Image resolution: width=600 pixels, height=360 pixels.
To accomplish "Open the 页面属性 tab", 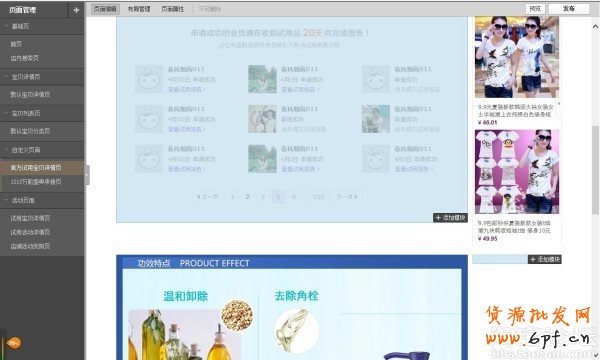I will [x=173, y=9].
